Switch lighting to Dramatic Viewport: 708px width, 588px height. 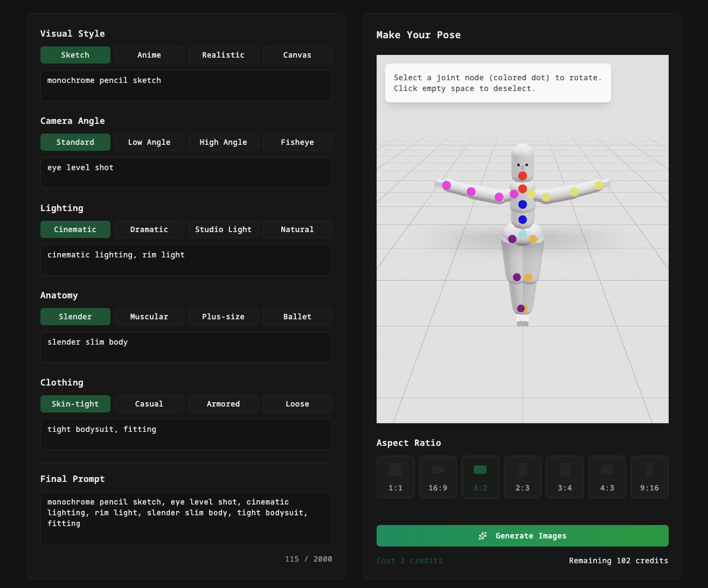(x=149, y=229)
